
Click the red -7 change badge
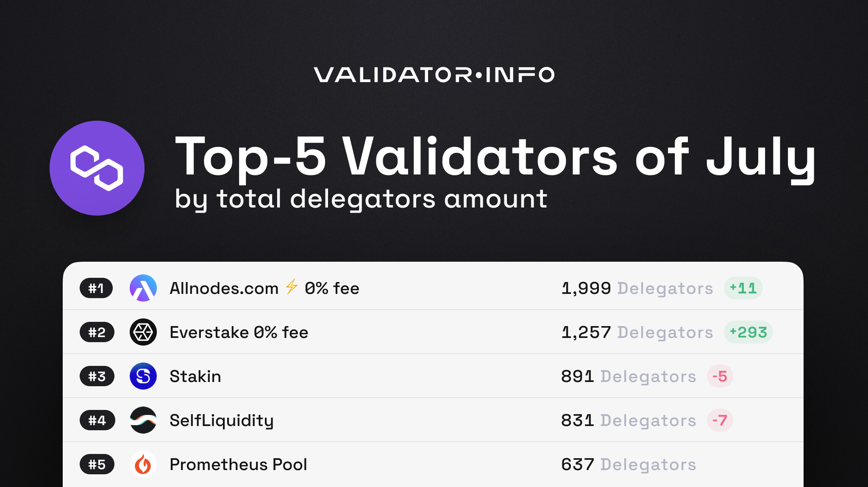[x=720, y=420]
